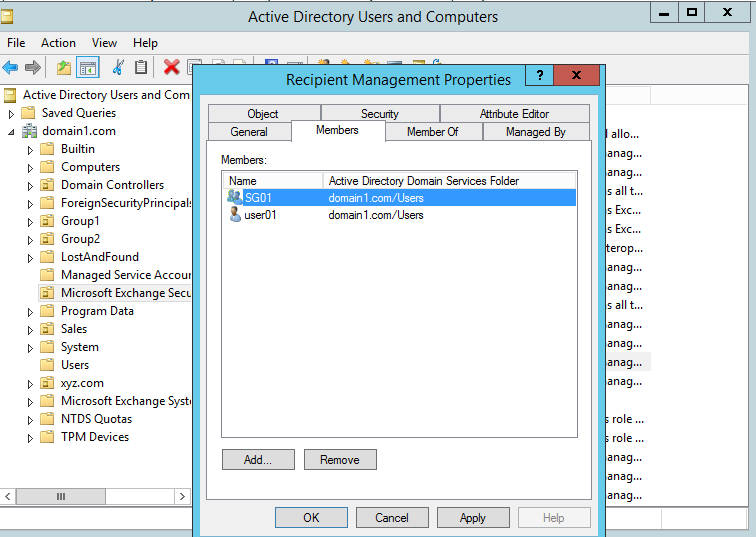Click OK in the properties dialog

pyautogui.click(x=311, y=517)
